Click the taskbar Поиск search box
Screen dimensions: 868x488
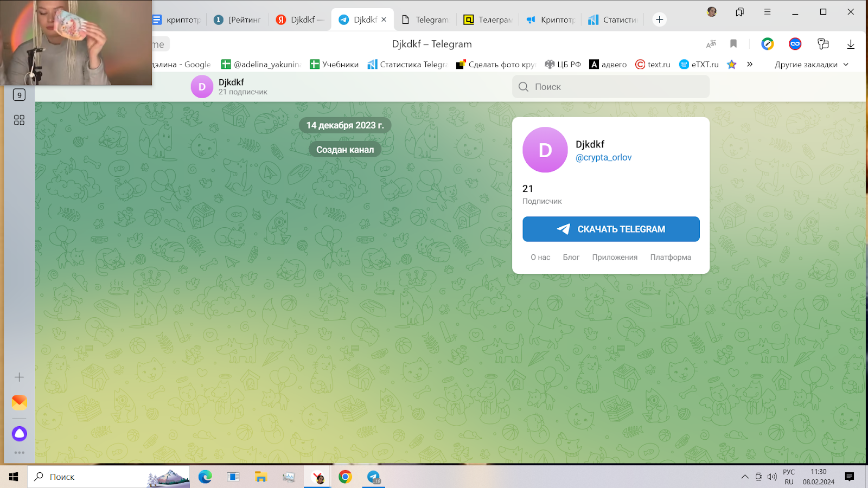tap(108, 477)
